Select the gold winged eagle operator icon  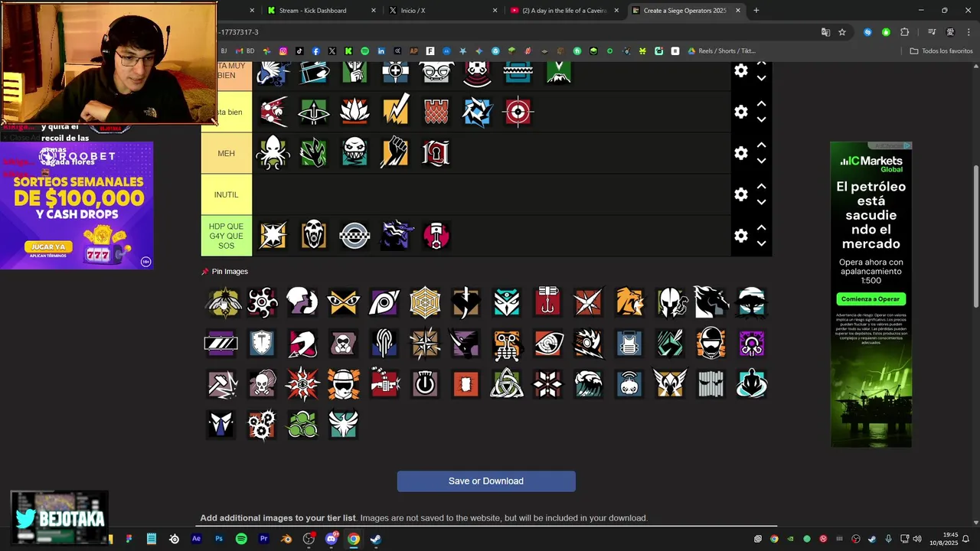[x=670, y=383]
